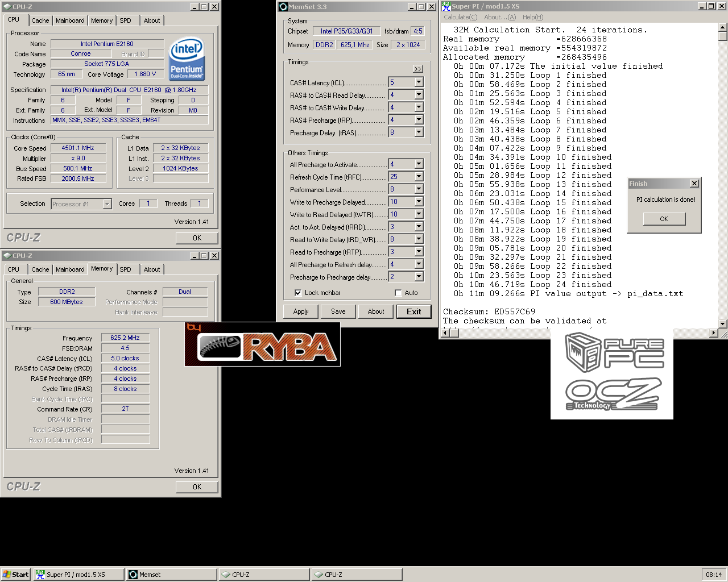Click the MemSet chipset Intel P35/G33/G31 field
This screenshot has height=582, width=728.
coord(346,31)
